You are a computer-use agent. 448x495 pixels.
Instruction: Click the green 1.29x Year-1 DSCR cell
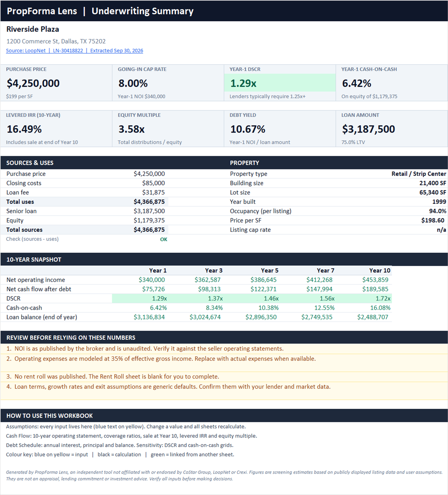(x=280, y=83)
